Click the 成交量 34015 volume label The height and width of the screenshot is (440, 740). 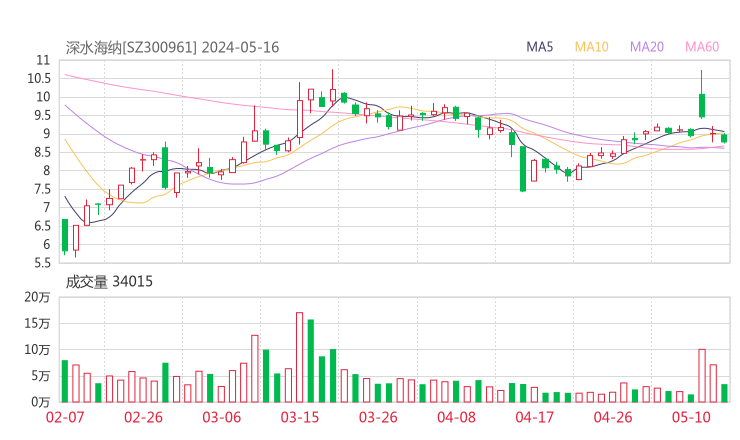tap(109, 281)
